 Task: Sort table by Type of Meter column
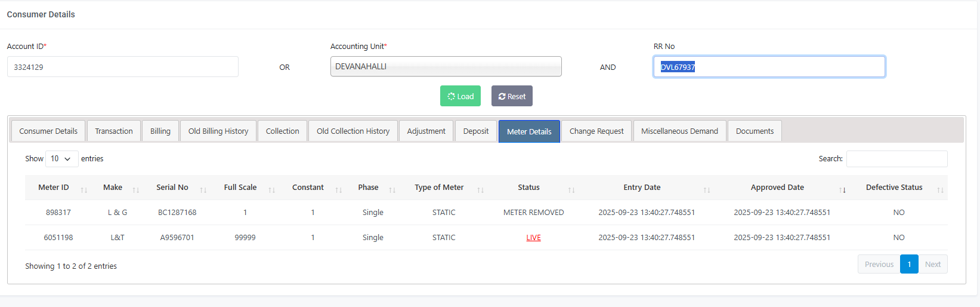click(439, 188)
